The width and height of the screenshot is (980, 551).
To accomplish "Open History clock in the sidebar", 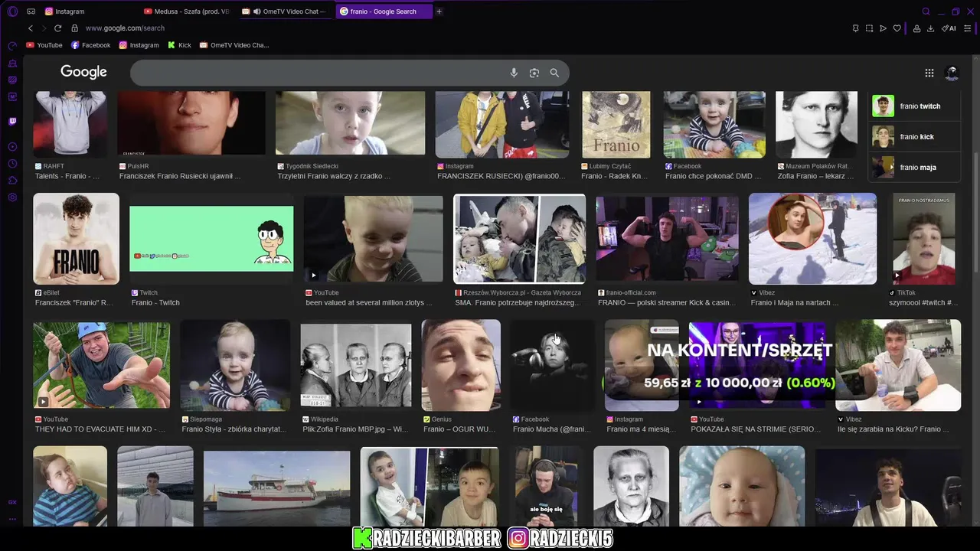I will pyautogui.click(x=12, y=164).
